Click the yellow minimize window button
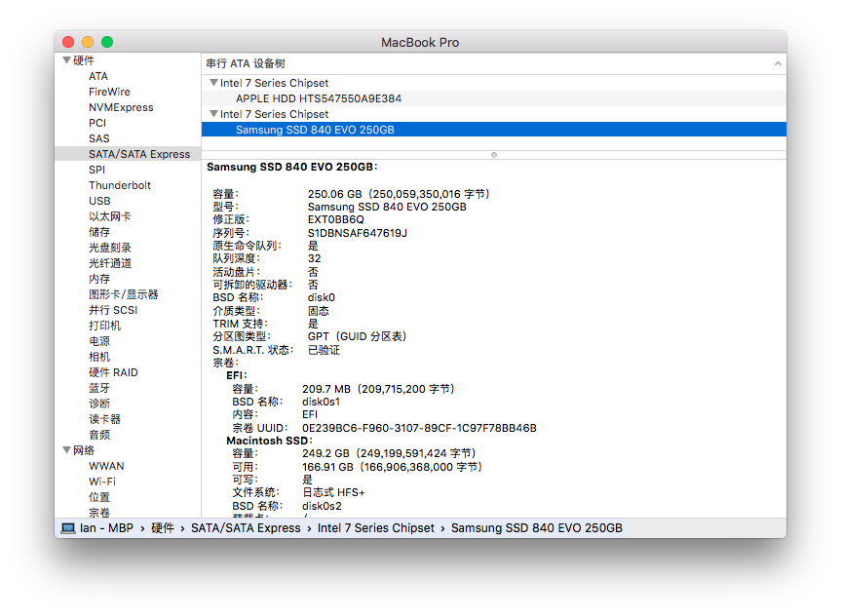The height and width of the screenshot is (616, 841). (88, 42)
